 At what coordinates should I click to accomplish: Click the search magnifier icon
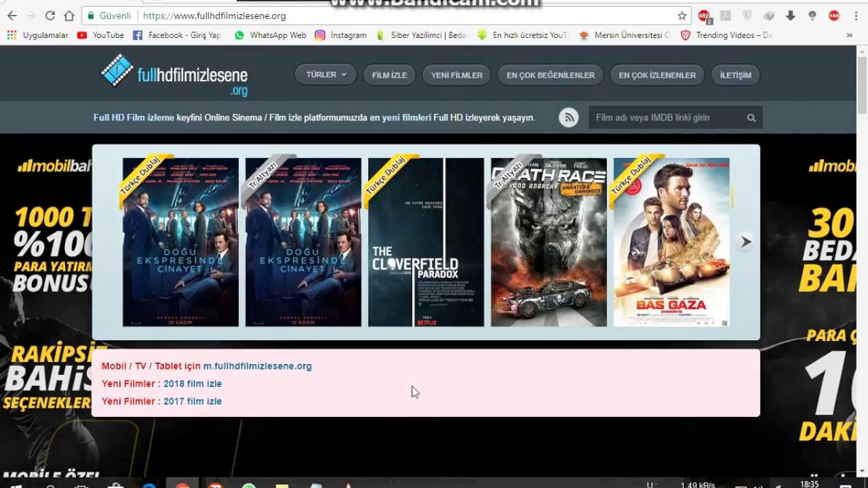tap(751, 118)
